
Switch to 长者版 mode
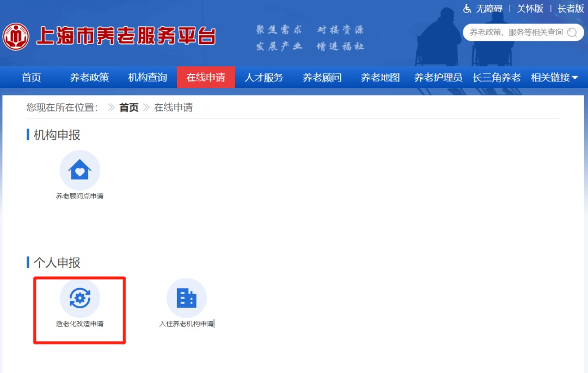571,9
